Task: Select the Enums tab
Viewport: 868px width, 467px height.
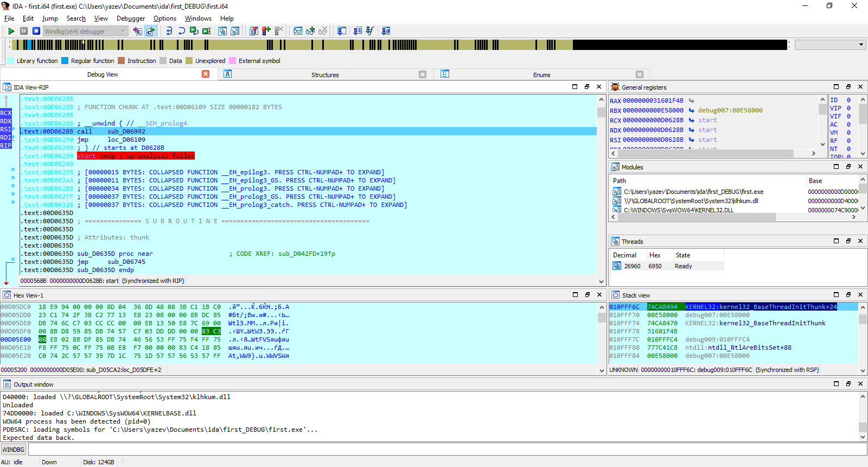Action: (541, 75)
